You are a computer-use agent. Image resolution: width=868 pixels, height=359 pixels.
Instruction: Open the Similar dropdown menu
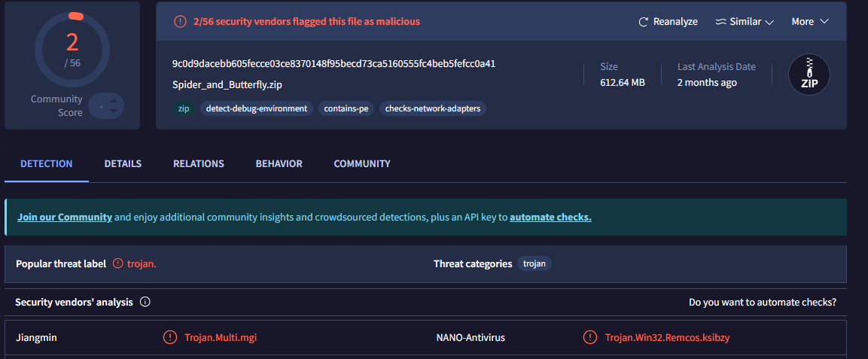[x=745, y=22]
